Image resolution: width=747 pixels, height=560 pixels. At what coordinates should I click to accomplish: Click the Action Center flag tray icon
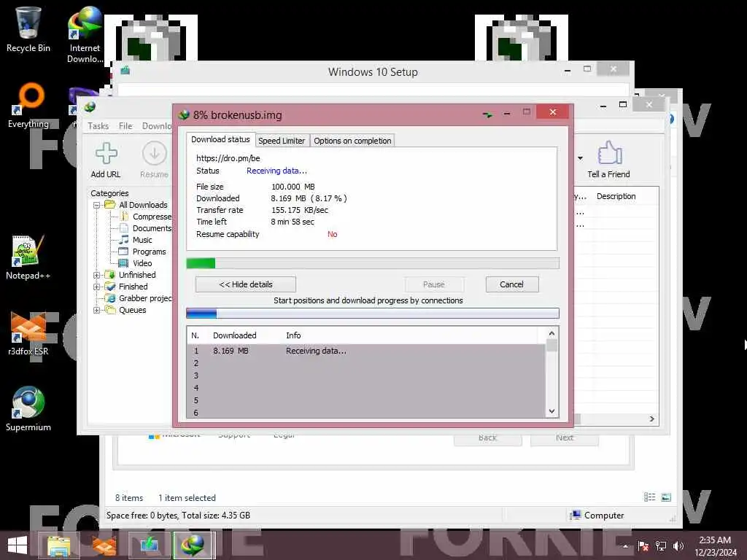pyautogui.click(x=643, y=545)
